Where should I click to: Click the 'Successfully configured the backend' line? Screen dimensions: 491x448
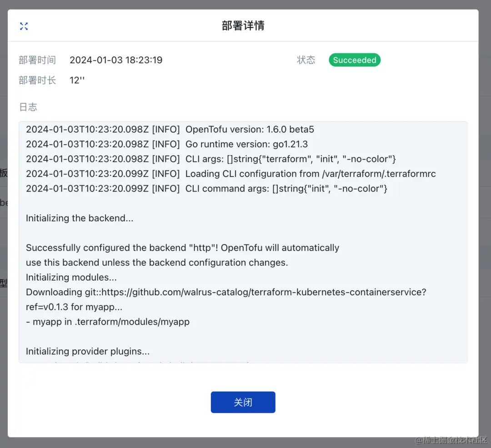tap(183, 247)
